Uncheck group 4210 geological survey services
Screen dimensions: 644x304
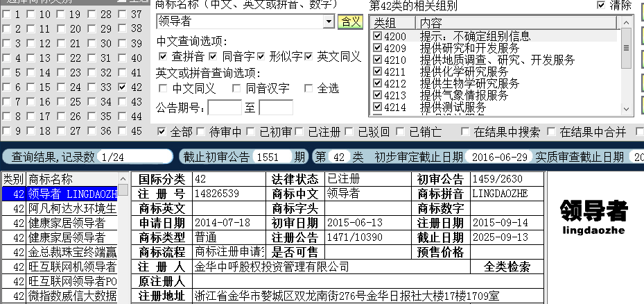point(377,60)
